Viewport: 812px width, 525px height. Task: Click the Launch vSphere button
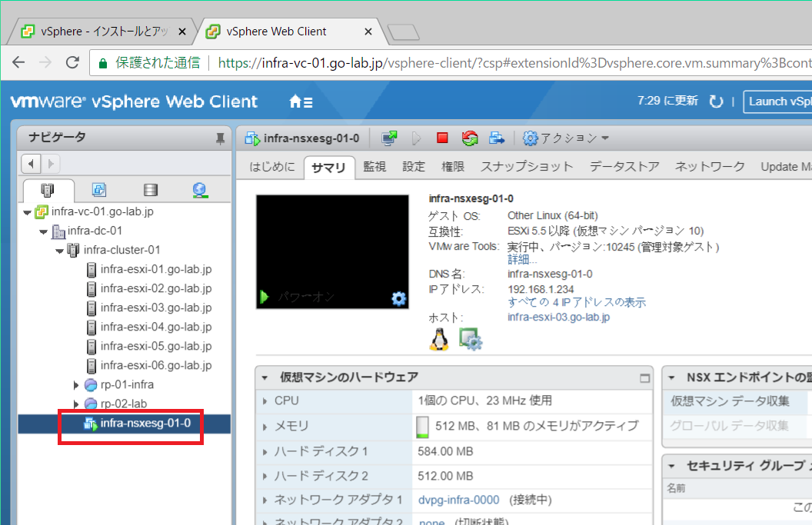778,101
